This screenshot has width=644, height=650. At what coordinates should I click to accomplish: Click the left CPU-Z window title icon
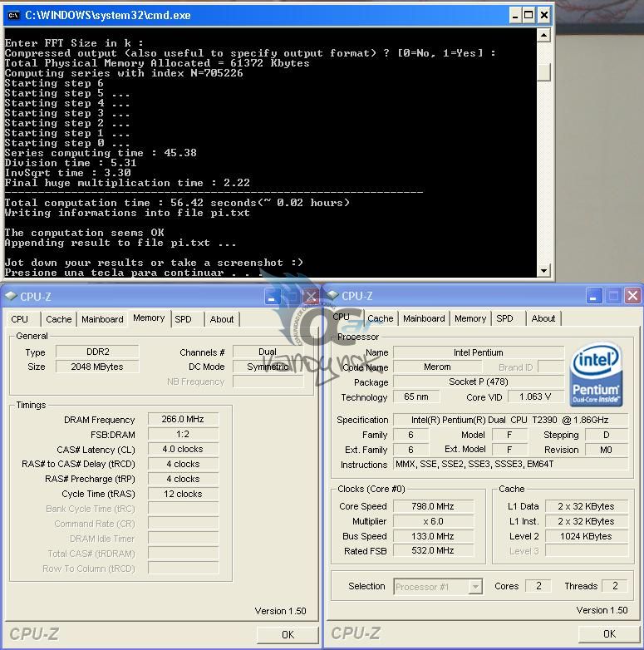coord(11,296)
